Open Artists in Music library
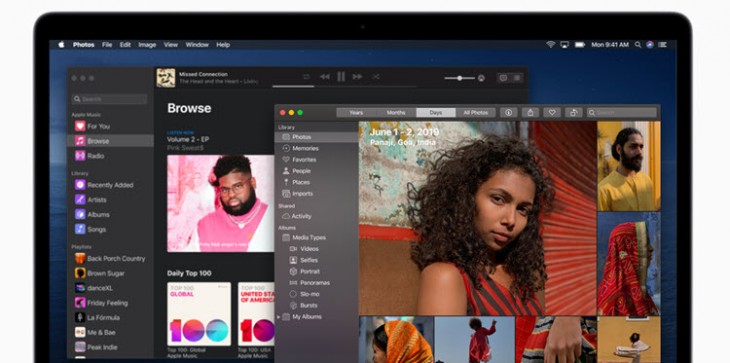Screen dimensions: 730x363 click(110, 200)
